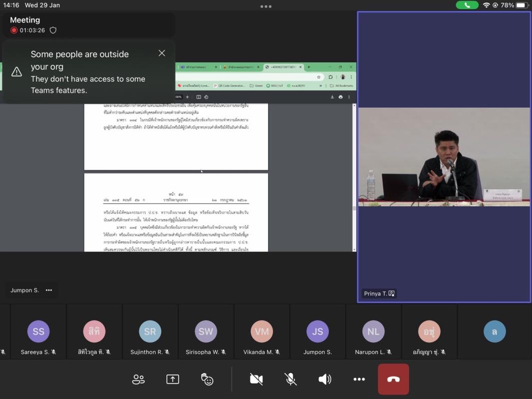Expand the hidden bookmarks chevron

click(320, 86)
